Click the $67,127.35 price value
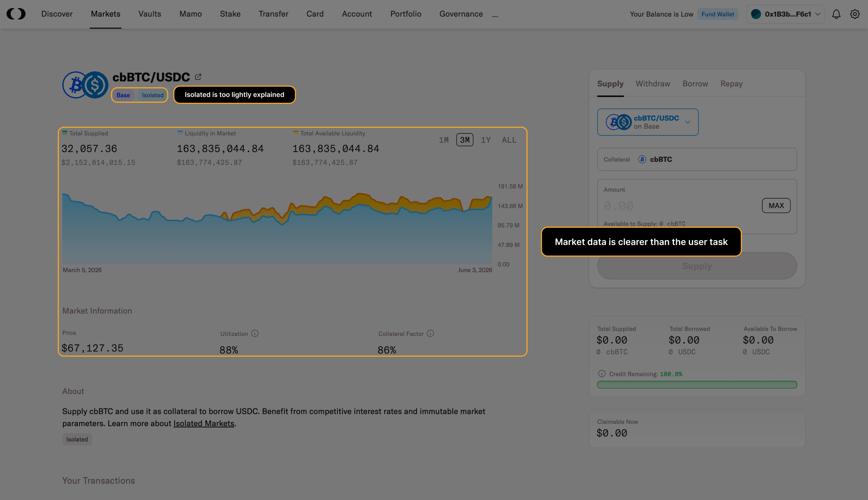Image resolution: width=868 pixels, height=500 pixels. click(x=92, y=348)
